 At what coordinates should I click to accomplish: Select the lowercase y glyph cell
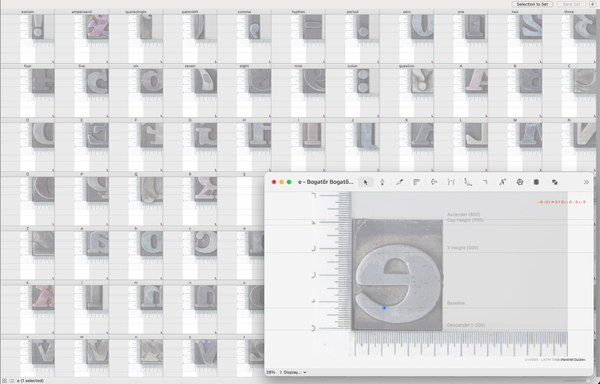pos(190,356)
